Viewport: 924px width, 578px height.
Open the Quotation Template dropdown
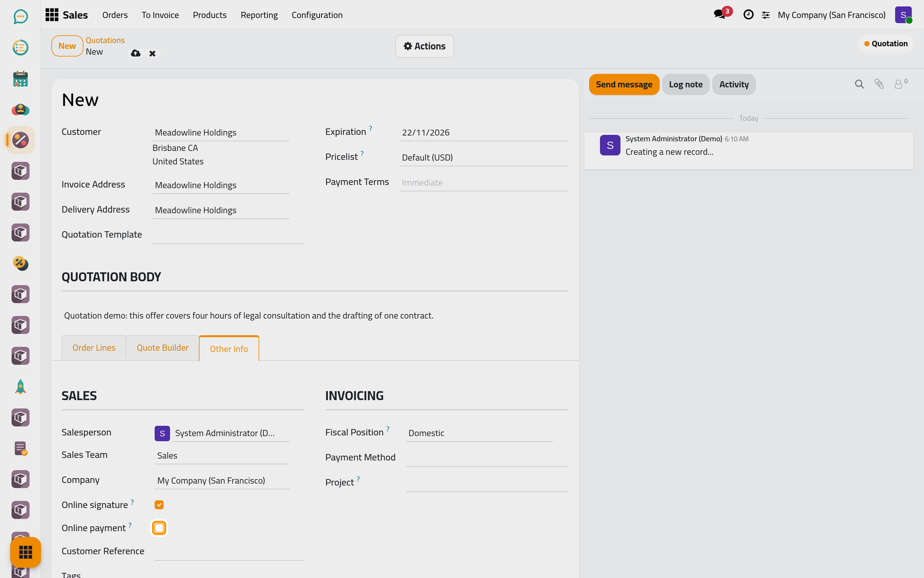click(229, 235)
